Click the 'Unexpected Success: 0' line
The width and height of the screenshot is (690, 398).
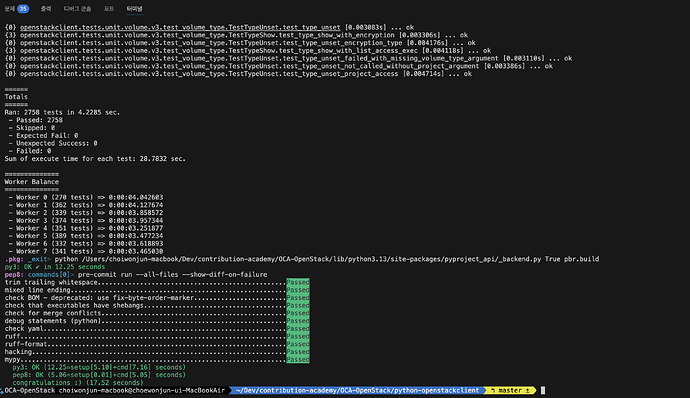pos(53,143)
